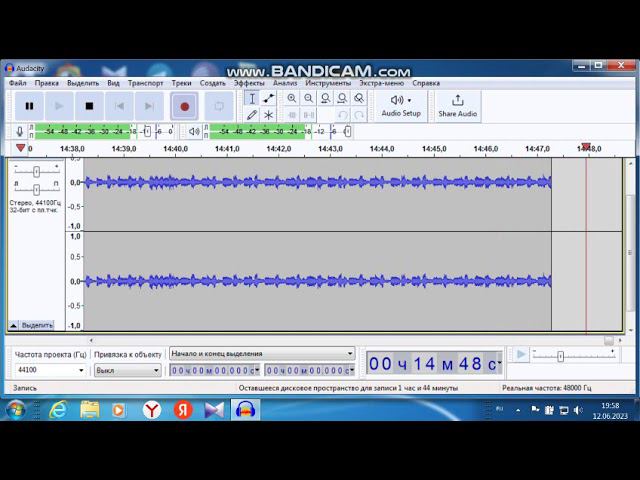Collapse the track with arrow button

(13, 325)
